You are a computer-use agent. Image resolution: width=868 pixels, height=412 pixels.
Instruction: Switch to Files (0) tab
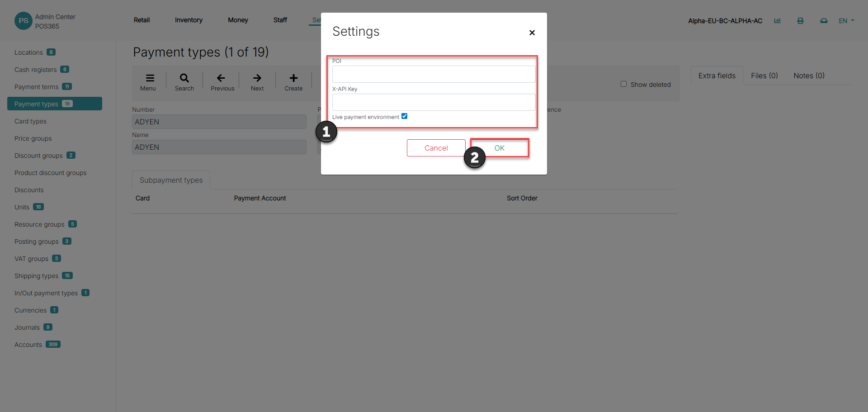click(x=764, y=76)
